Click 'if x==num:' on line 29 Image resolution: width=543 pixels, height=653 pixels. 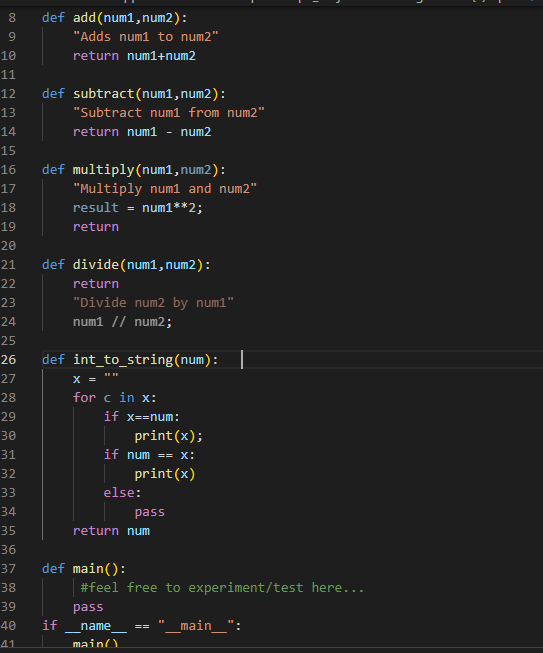point(142,417)
